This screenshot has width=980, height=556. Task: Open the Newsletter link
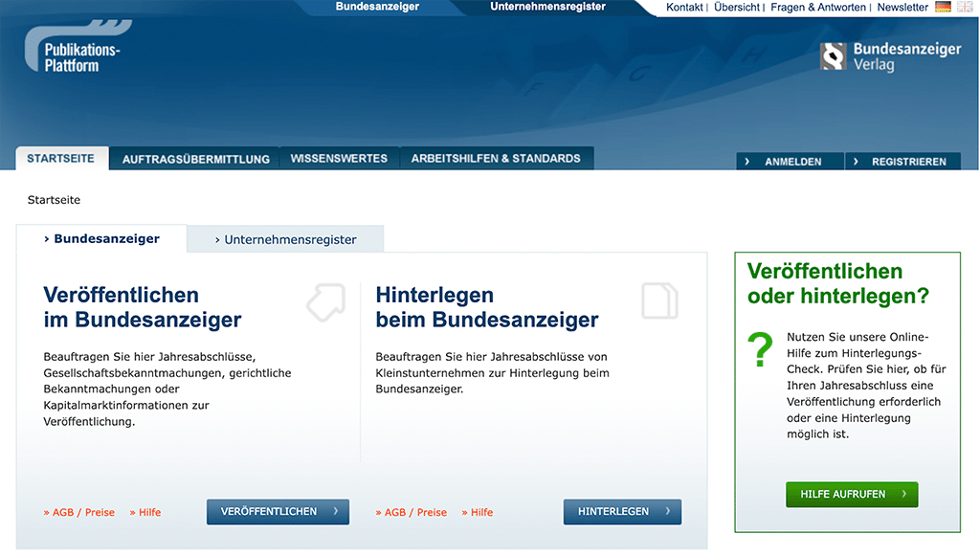[x=902, y=8]
